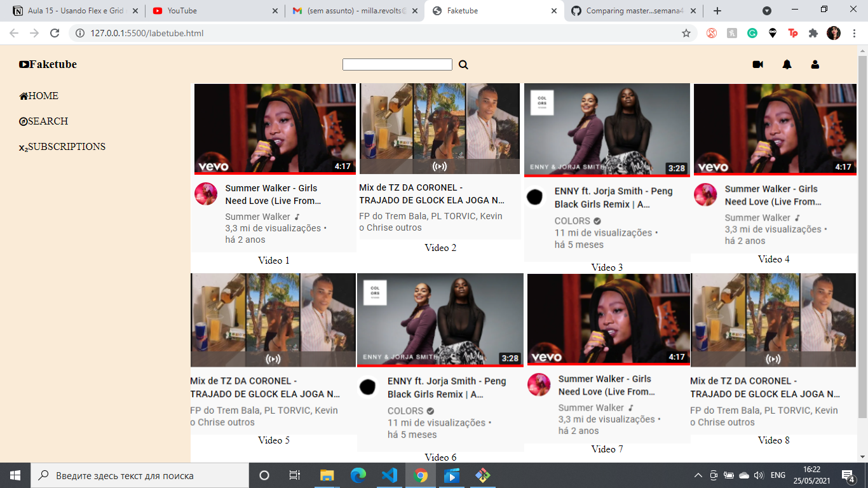The width and height of the screenshot is (868, 488).
Task: Close the Faketube browser tab
Action: tap(553, 11)
